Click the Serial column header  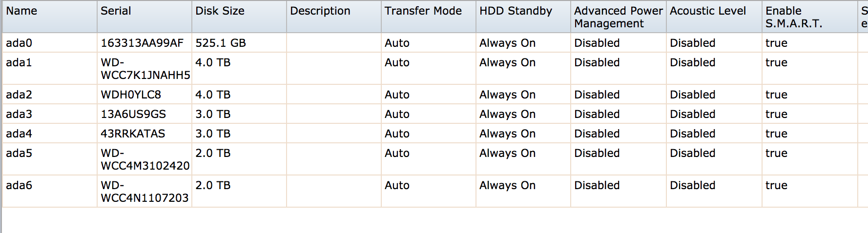pyautogui.click(x=116, y=11)
